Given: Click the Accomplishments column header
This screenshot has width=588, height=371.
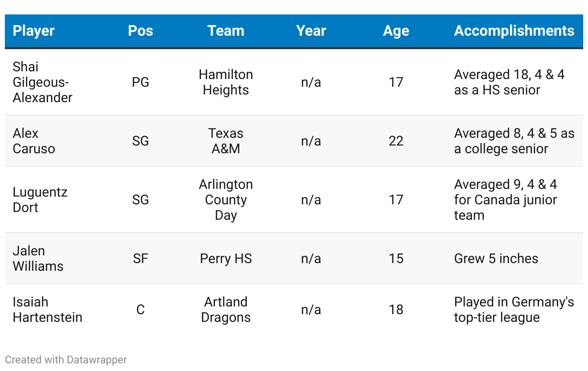Looking at the screenshot, I should (x=514, y=31).
